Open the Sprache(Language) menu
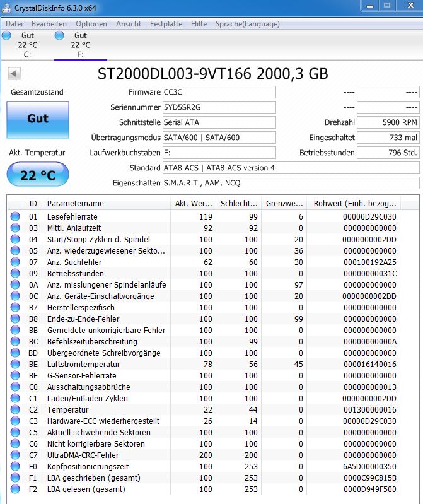 click(x=247, y=24)
